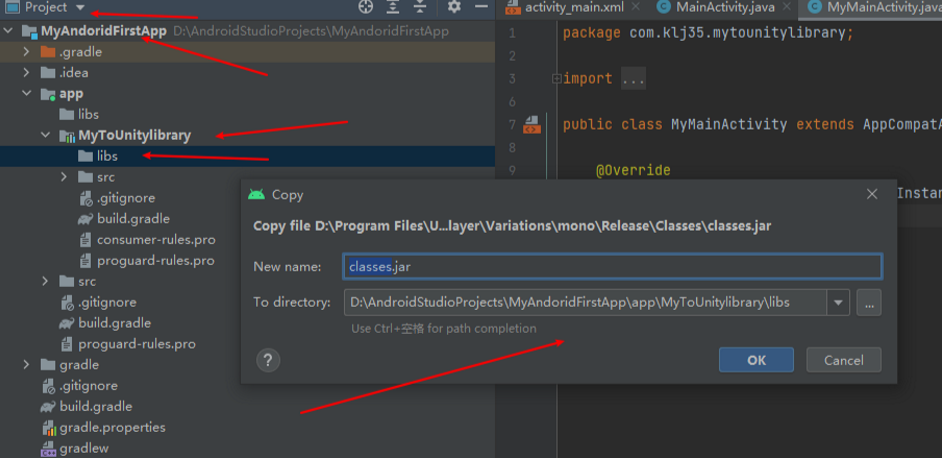Click the folded import ellipsis

tap(633, 79)
